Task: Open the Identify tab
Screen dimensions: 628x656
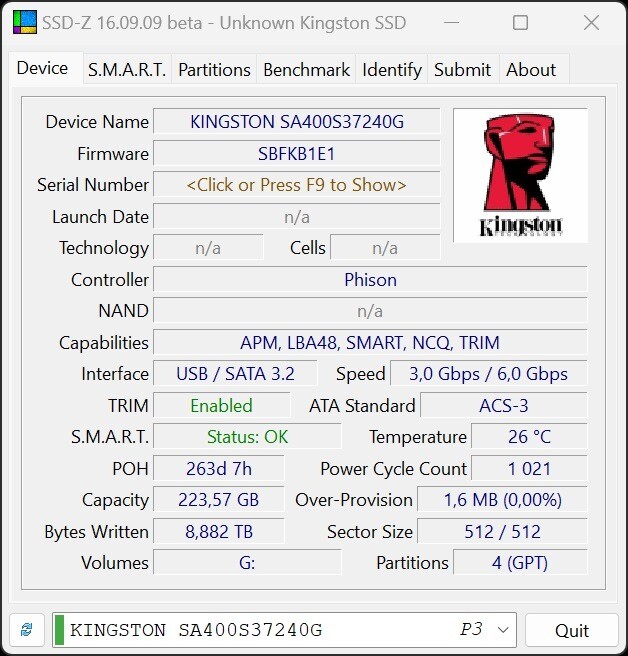Action: pos(392,69)
